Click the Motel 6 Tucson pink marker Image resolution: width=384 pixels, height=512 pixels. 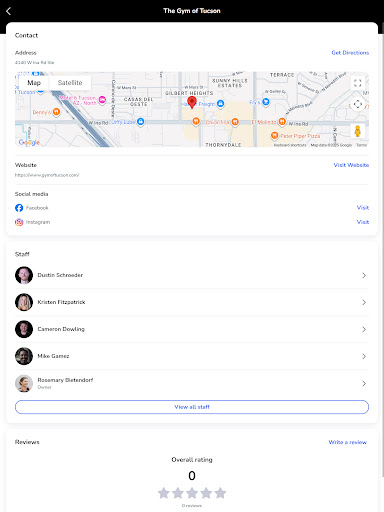[102, 99]
